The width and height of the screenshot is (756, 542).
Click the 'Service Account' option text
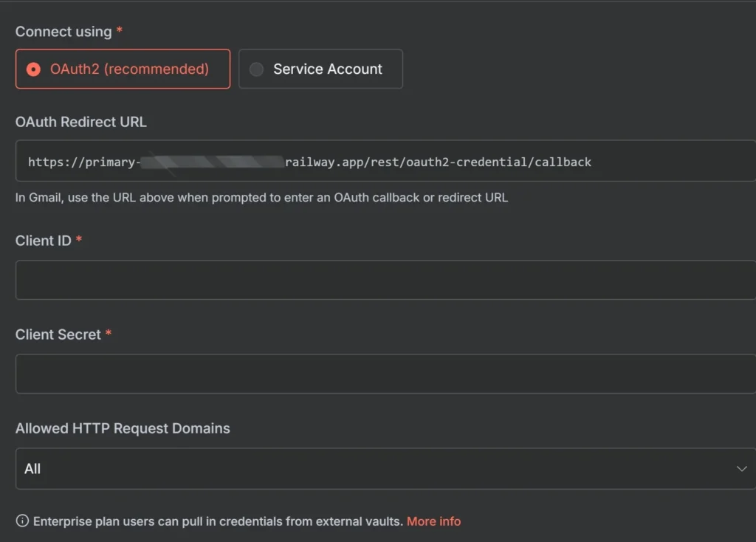click(328, 69)
